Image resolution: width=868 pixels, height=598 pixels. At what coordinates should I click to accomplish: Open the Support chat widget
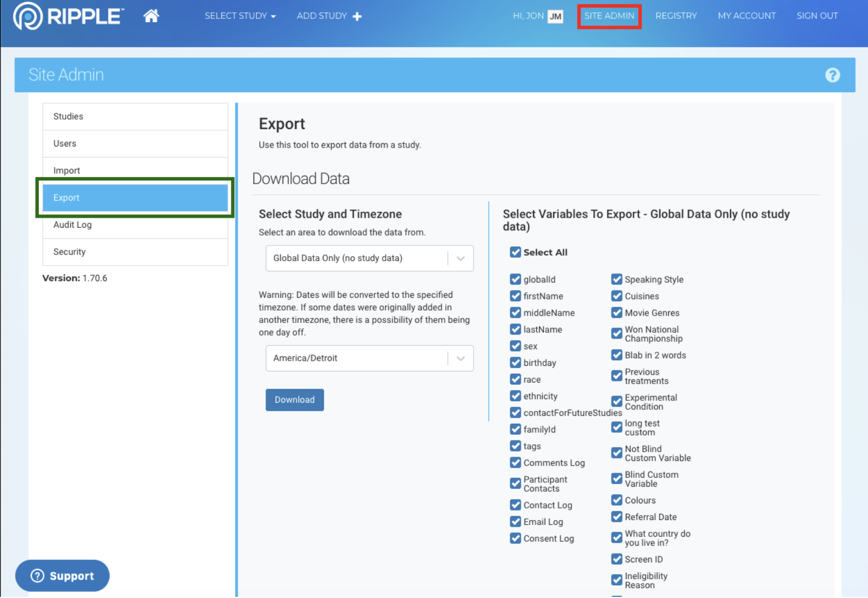pos(62,575)
